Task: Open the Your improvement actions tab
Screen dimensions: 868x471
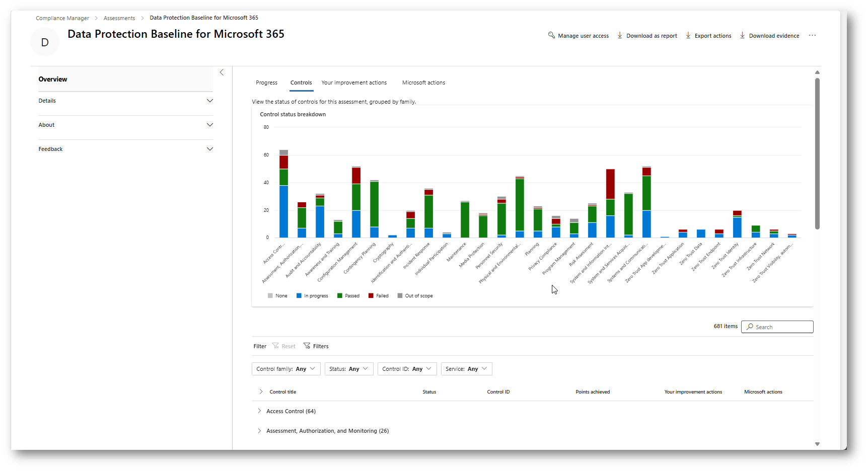Action: [x=354, y=83]
